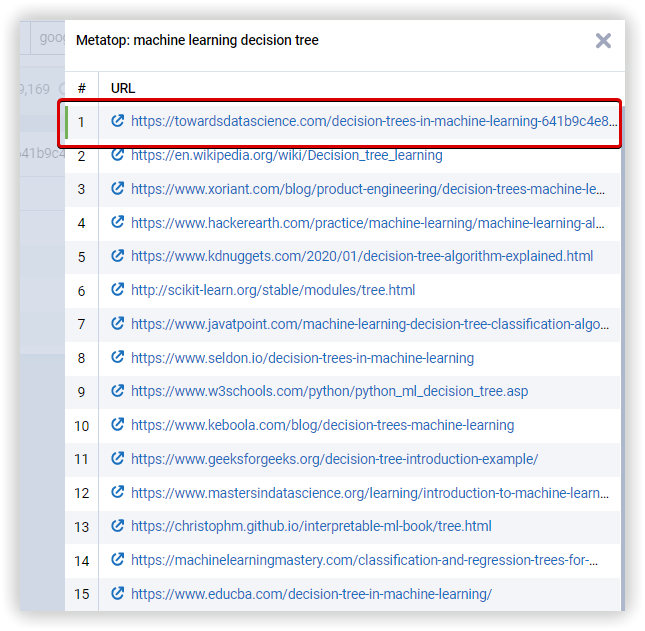Click the # column header
The image size is (645, 631).
(x=82, y=88)
